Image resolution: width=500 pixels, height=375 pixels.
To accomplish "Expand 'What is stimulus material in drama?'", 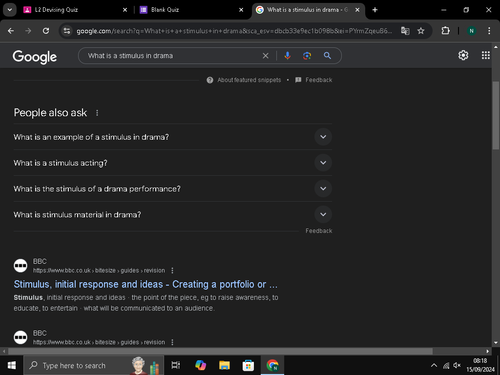I will point(173,215).
